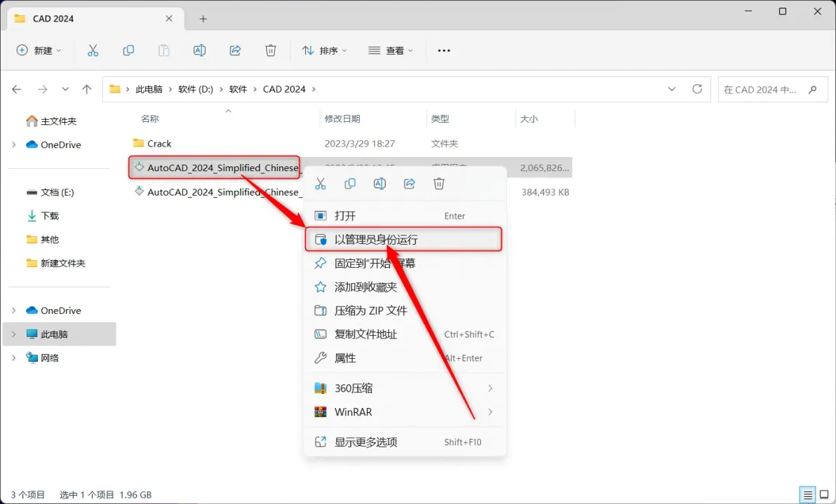Open a new tab with the plus button

203,19
